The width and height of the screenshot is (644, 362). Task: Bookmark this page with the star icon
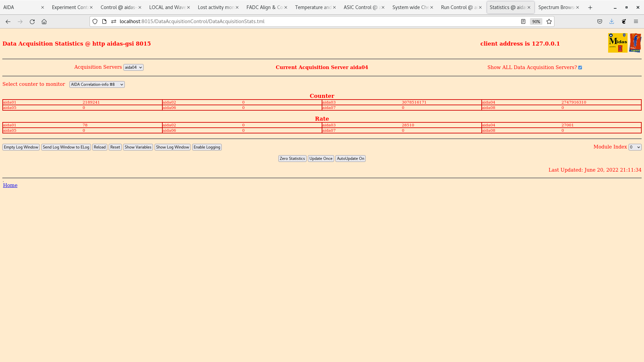click(549, 21)
